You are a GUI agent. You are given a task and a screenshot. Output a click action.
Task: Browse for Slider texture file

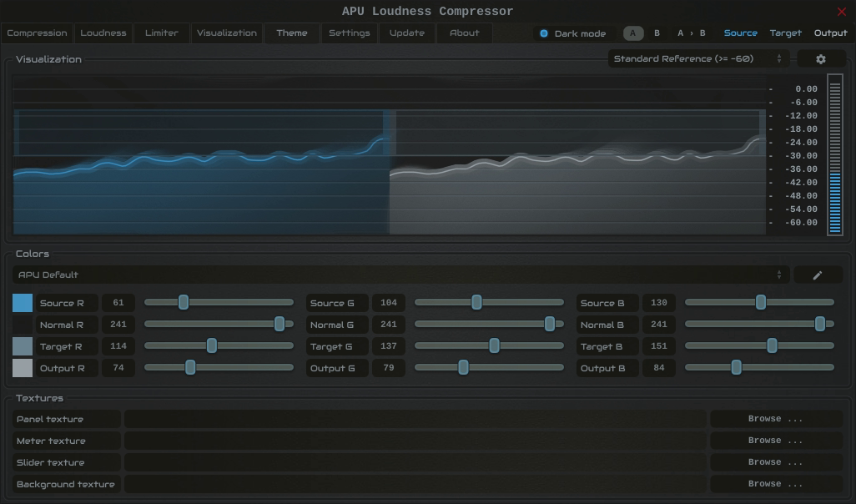[x=776, y=462]
